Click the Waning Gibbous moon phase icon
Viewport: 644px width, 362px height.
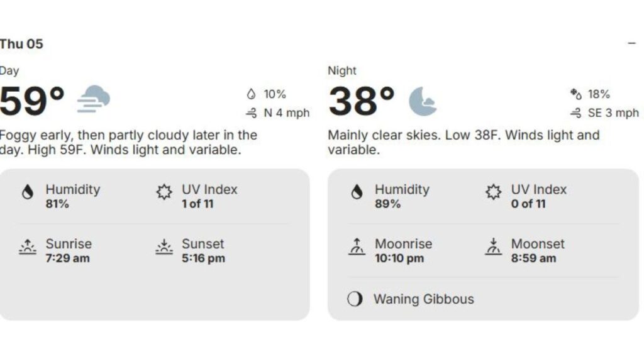pyautogui.click(x=355, y=299)
